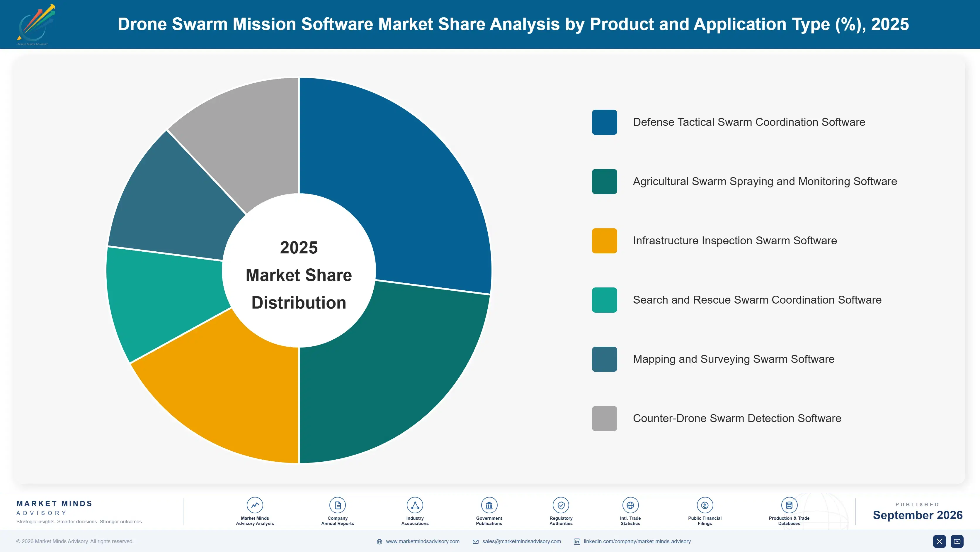The height and width of the screenshot is (552, 980).
Task: Click the Search and Rescue teal legend swatch
Action: 604,300
